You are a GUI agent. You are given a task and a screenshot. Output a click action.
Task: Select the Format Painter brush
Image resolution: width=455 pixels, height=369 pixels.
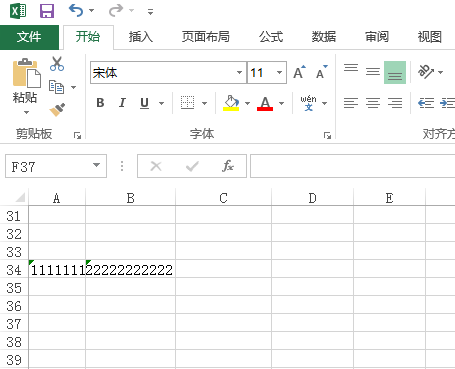click(57, 110)
